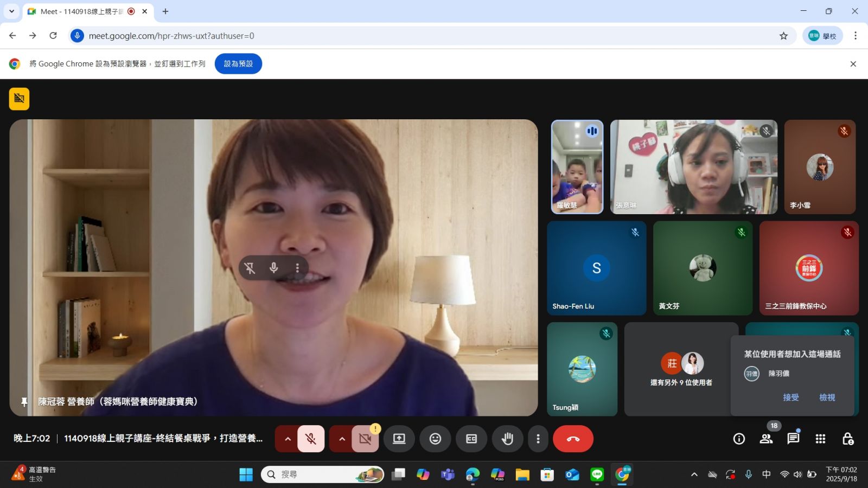This screenshot has width=868, height=488.
Task: Open meeting details info icon
Action: pos(739,439)
